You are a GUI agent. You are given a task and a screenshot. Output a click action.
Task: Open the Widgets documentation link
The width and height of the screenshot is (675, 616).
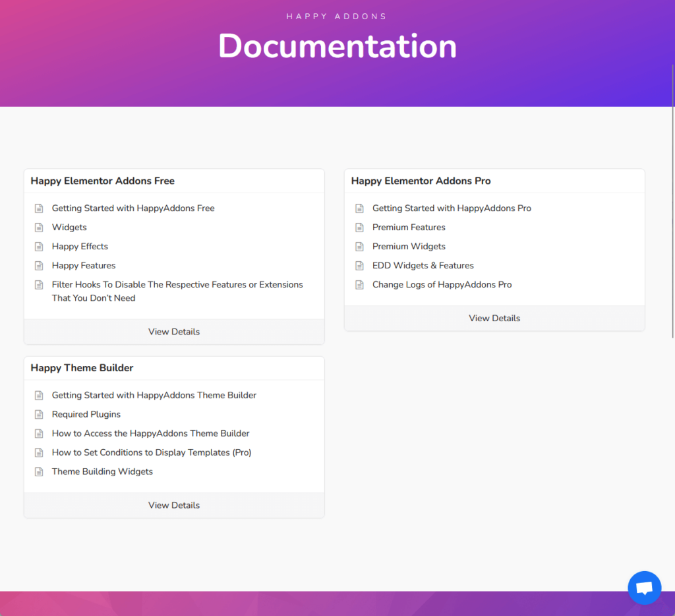point(69,227)
